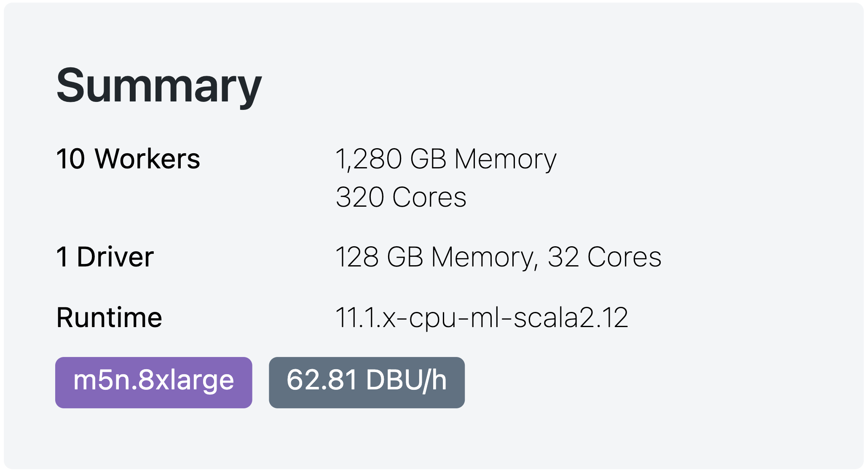Viewport: 868px width, 474px height.
Task: Click the DBU/h unit text
Action: coord(406,380)
